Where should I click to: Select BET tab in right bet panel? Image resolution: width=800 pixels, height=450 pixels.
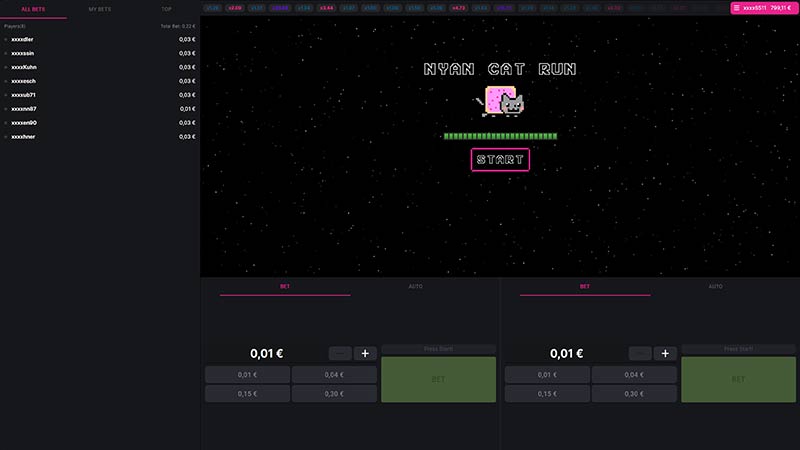pyautogui.click(x=585, y=287)
